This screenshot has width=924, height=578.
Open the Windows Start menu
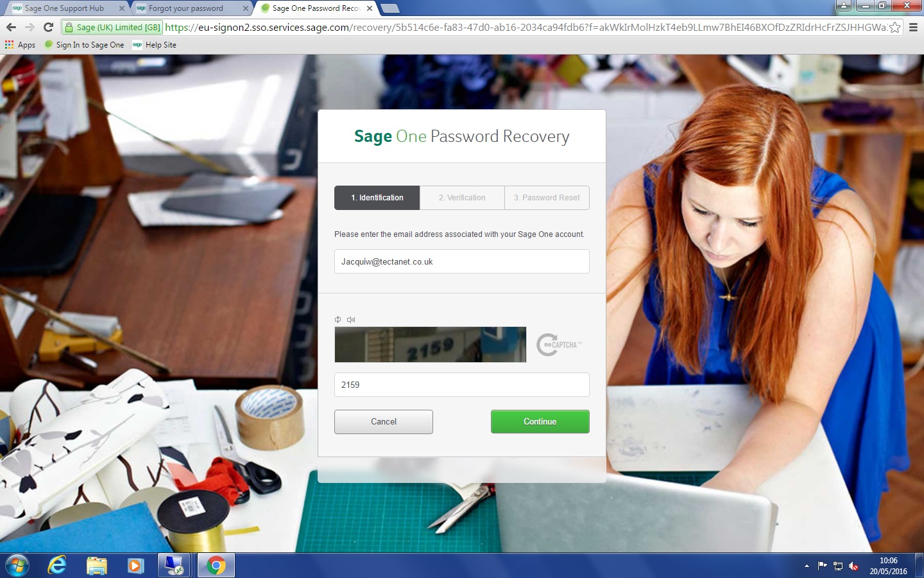pyautogui.click(x=17, y=566)
